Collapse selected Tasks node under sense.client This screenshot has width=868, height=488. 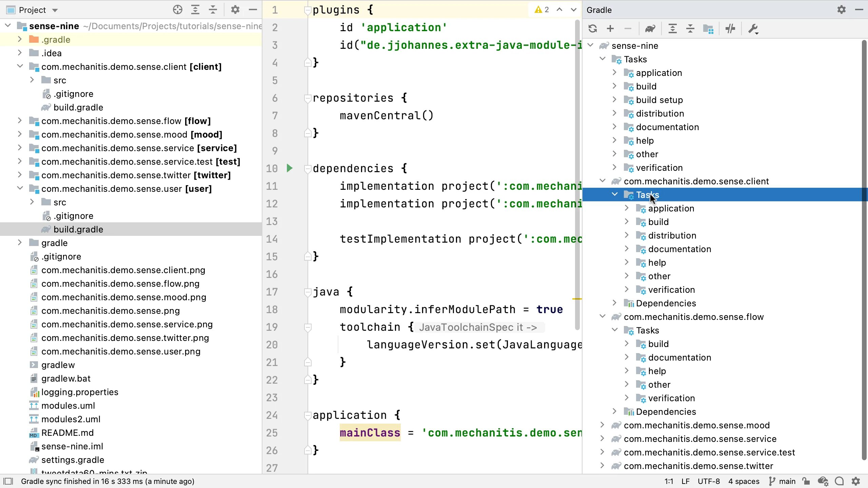click(x=614, y=195)
